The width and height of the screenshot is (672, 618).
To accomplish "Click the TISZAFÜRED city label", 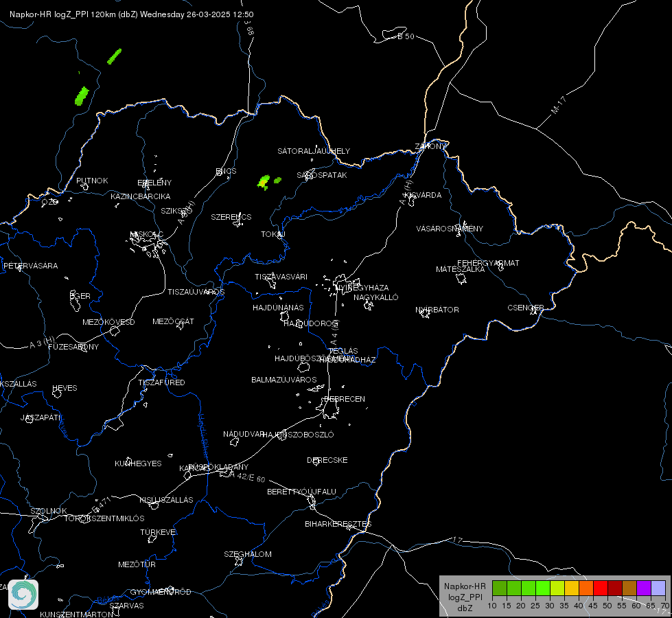I will 161,382.
